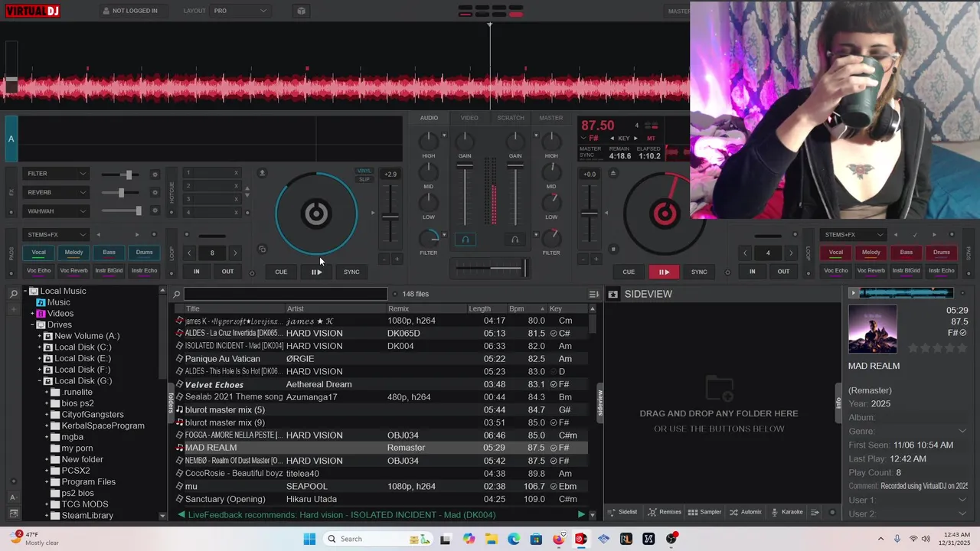Switch to the SCRATCH mixer tab
980x551 pixels.
point(511,118)
